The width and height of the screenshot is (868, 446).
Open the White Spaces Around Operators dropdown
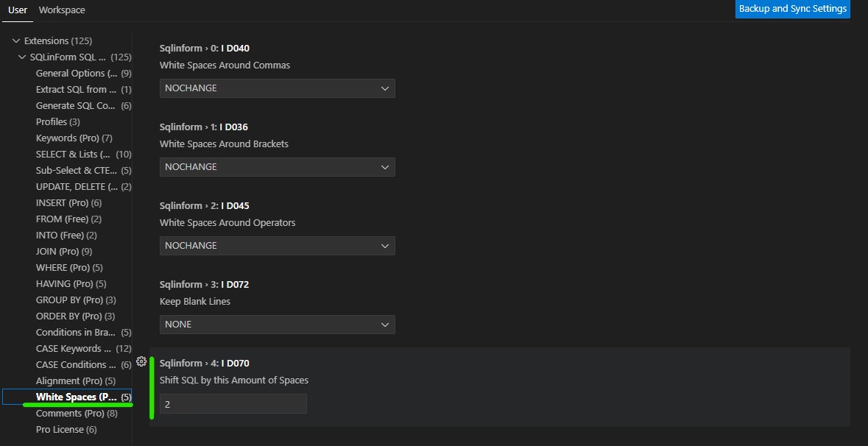[278, 246]
